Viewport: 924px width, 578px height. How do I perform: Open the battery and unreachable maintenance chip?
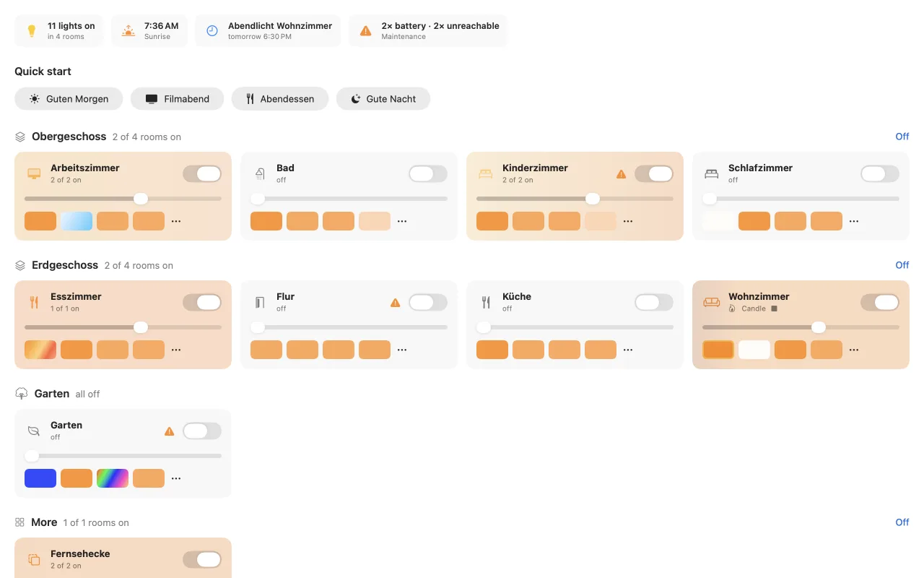[428, 31]
